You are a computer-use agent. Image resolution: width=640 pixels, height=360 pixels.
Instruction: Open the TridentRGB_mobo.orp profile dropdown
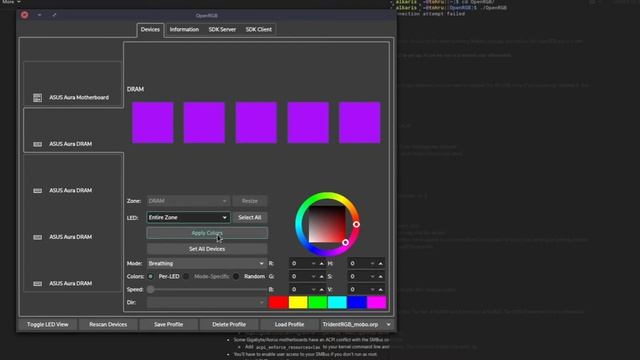(x=356, y=324)
